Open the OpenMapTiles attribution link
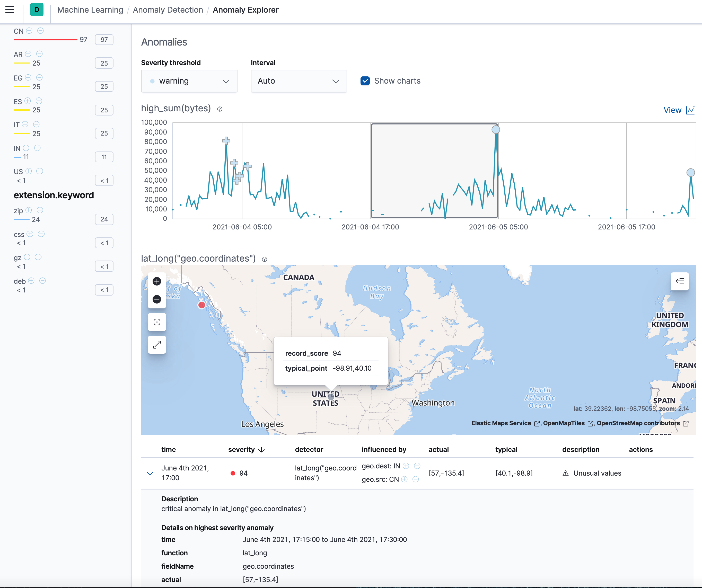The image size is (702, 588). (x=568, y=423)
